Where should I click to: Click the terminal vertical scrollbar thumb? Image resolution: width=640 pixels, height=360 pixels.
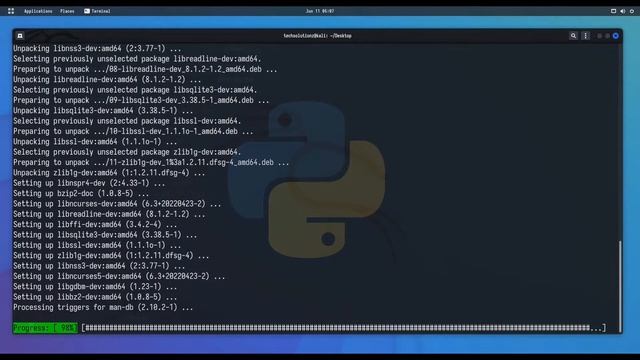[x=620, y=286]
